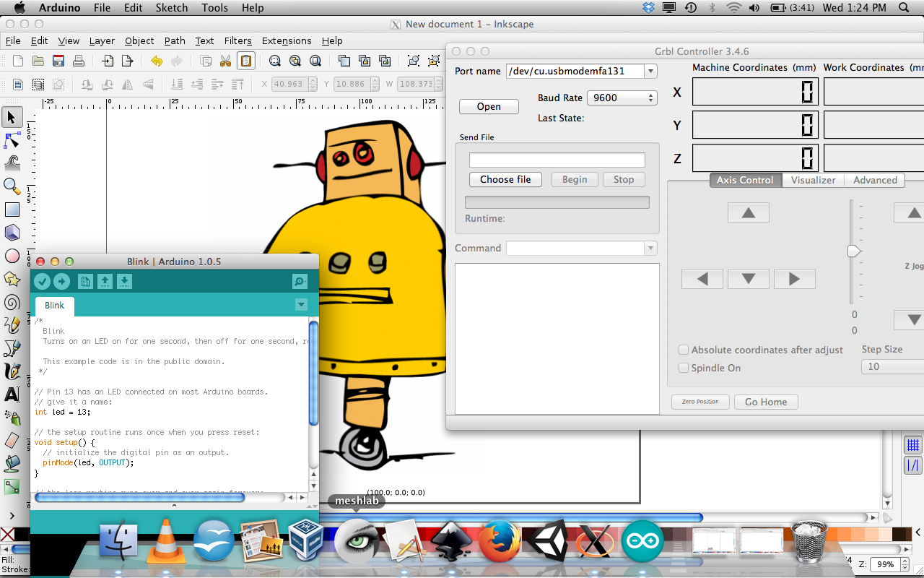924x578 pixels.
Task: Click the Inkscape Y coordinate stepper
Action: click(x=375, y=84)
